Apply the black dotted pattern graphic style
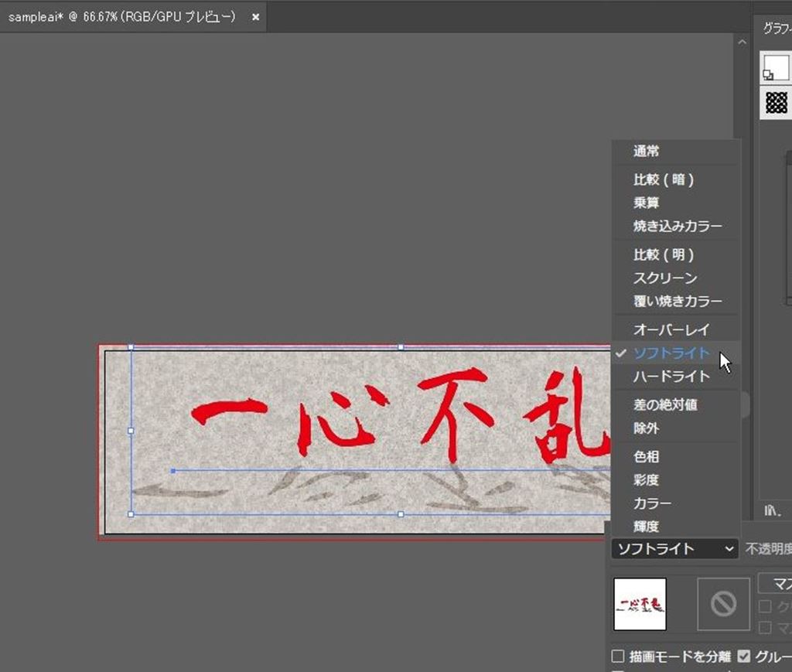Screen dimensions: 792x672 pos(777,102)
